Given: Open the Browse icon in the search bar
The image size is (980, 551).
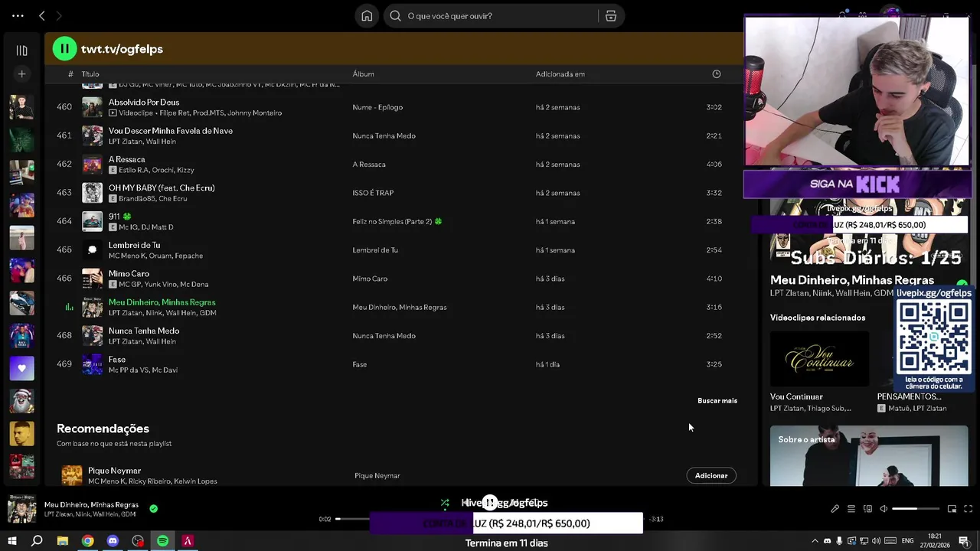Looking at the screenshot, I should pos(611,16).
